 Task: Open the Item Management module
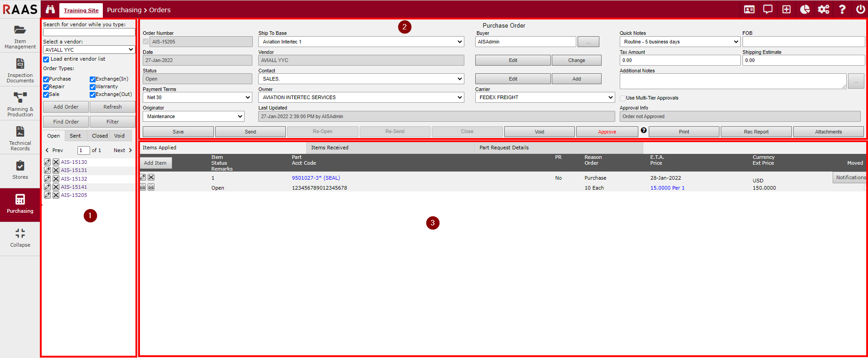pyautogui.click(x=20, y=36)
